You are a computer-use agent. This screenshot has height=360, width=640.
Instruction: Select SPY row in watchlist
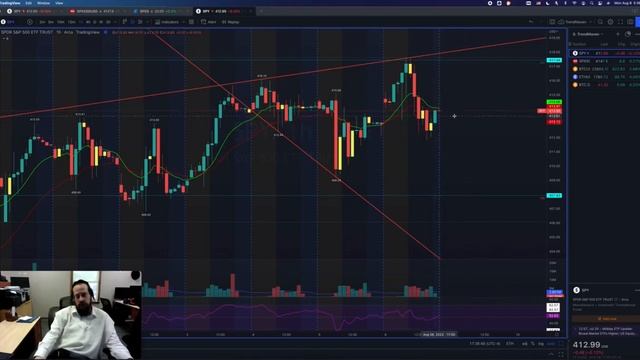(x=605, y=53)
